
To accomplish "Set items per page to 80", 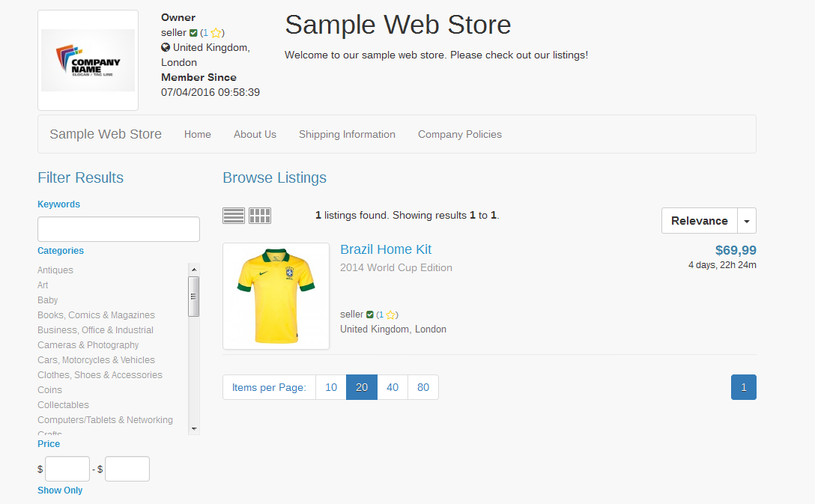I will click(x=423, y=387).
